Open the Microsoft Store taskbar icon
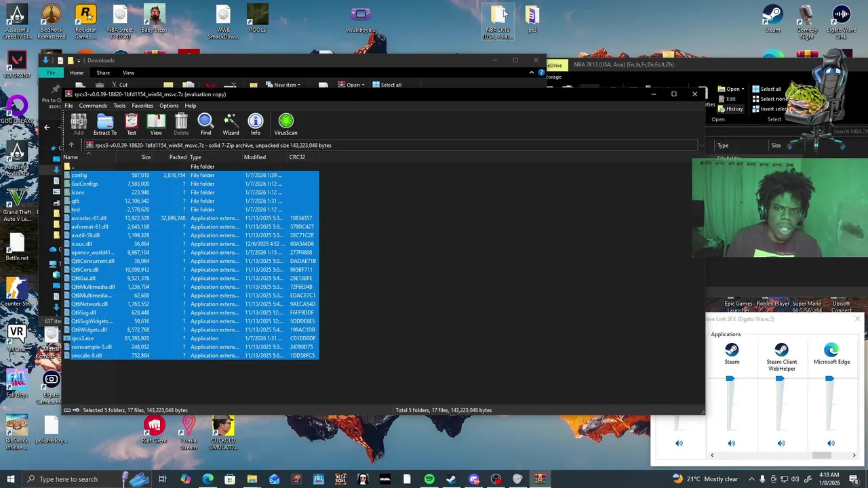 point(230,479)
